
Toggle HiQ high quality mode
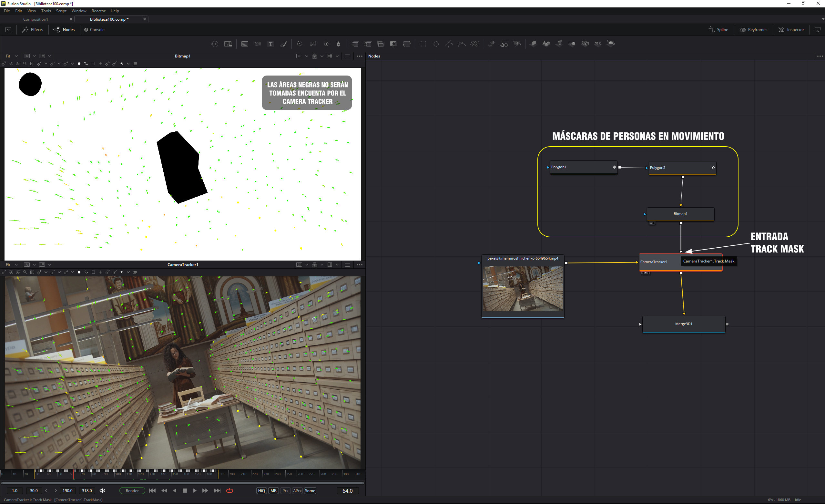click(261, 491)
